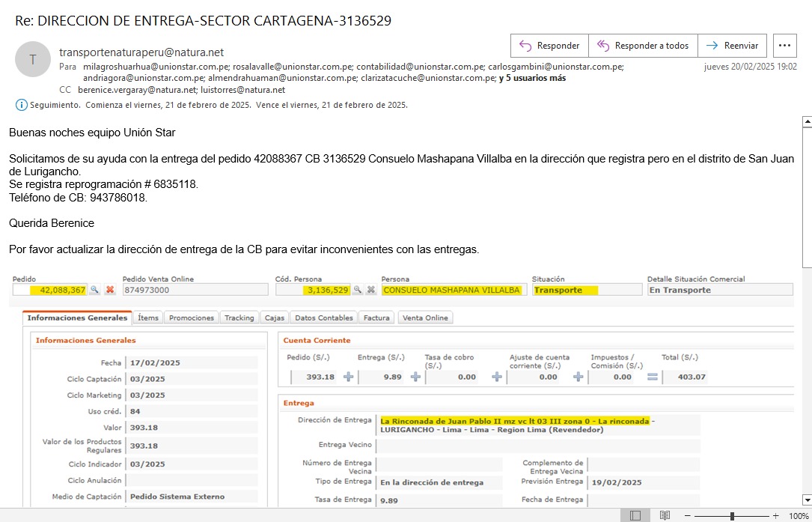Click the Responder reply button

(x=549, y=46)
